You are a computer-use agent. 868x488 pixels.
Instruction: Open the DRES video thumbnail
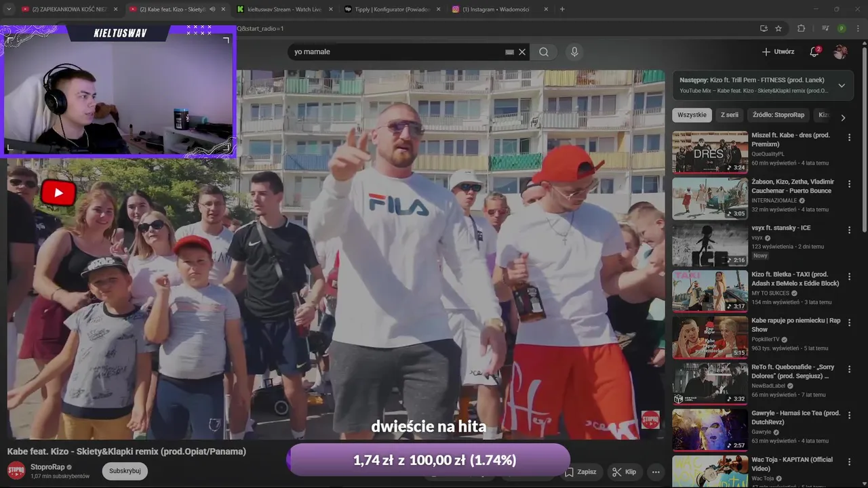click(710, 152)
